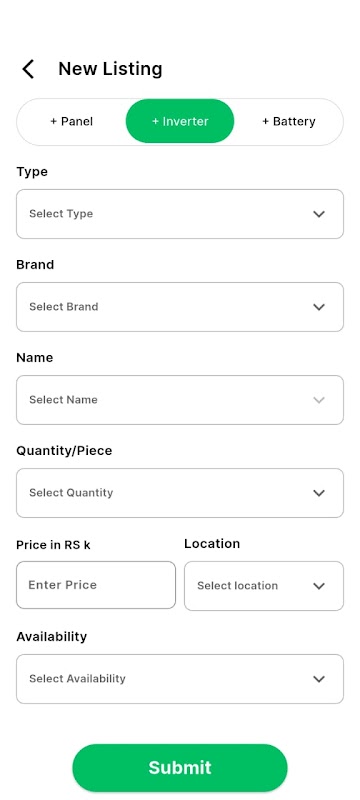This screenshot has width=360, height=800.
Task: Open the Select Name dropdown
Action: coord(180,399)
